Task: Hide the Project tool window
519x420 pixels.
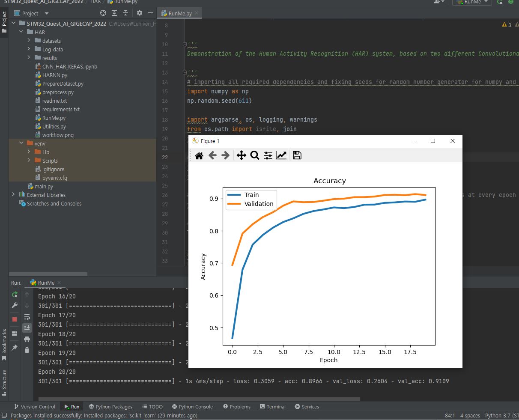Action: click(x=150, y=13)
